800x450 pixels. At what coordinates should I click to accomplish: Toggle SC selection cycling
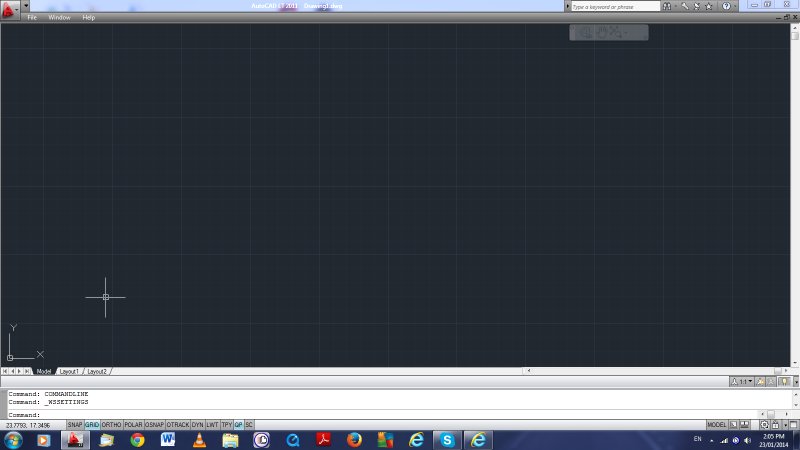click(249, 424)
